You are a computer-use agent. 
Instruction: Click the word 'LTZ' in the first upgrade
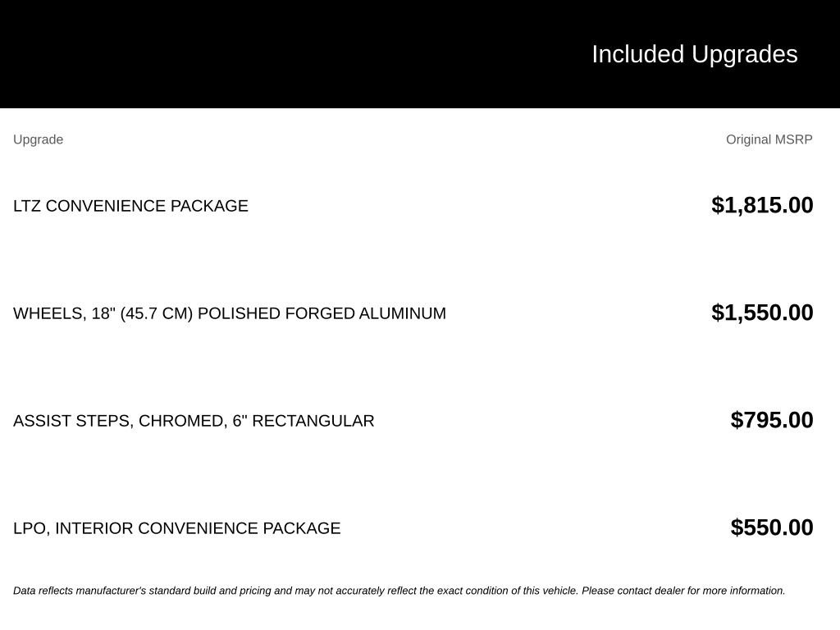[27, 206]
